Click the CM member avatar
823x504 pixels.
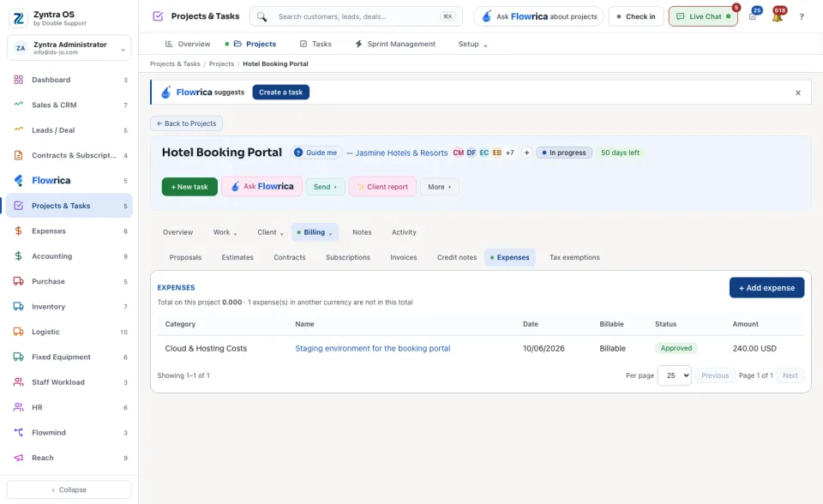click(x=458, y=153)
